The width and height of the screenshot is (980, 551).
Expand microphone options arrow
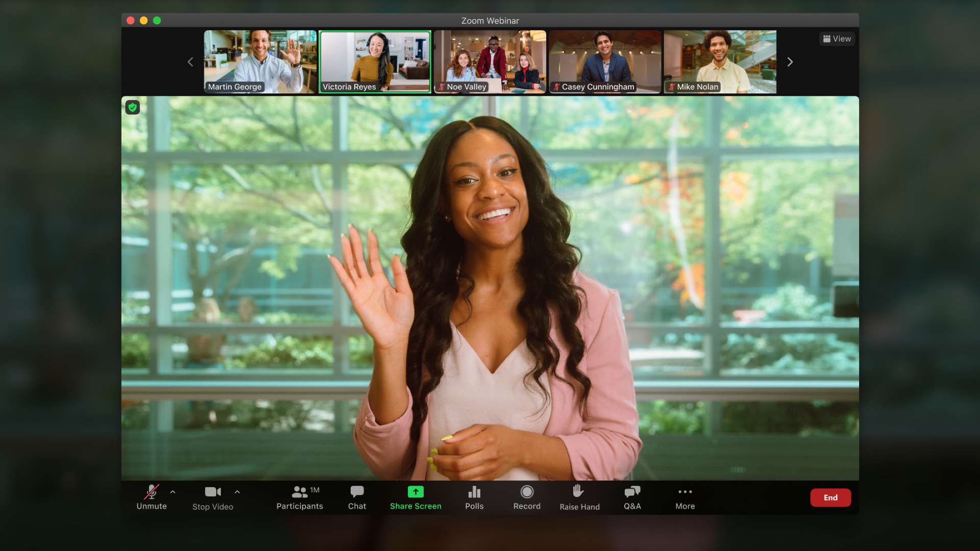(173, 492)
